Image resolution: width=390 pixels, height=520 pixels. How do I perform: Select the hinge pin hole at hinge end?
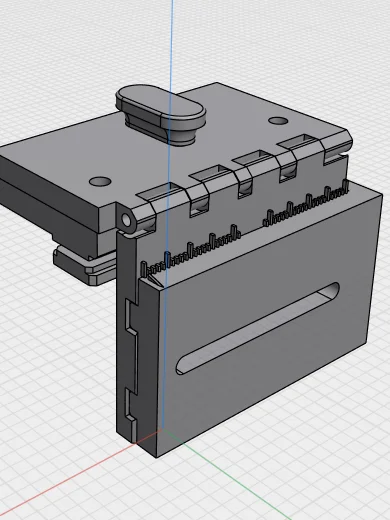coord(126,220)
